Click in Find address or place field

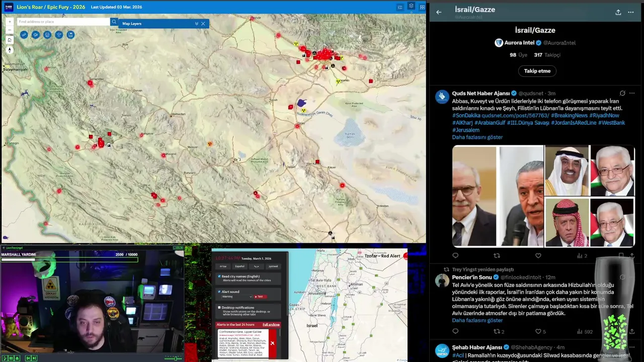tap(63, 22)
